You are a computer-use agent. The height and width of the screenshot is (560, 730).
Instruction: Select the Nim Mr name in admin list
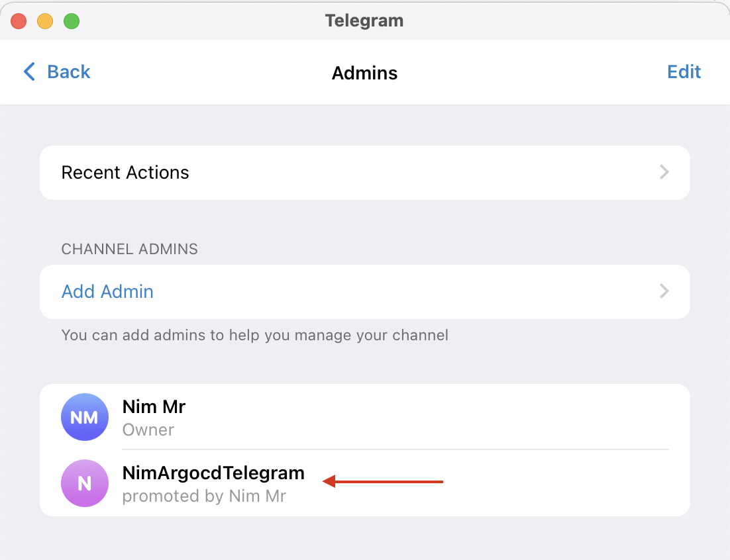(x=154, y=406)
